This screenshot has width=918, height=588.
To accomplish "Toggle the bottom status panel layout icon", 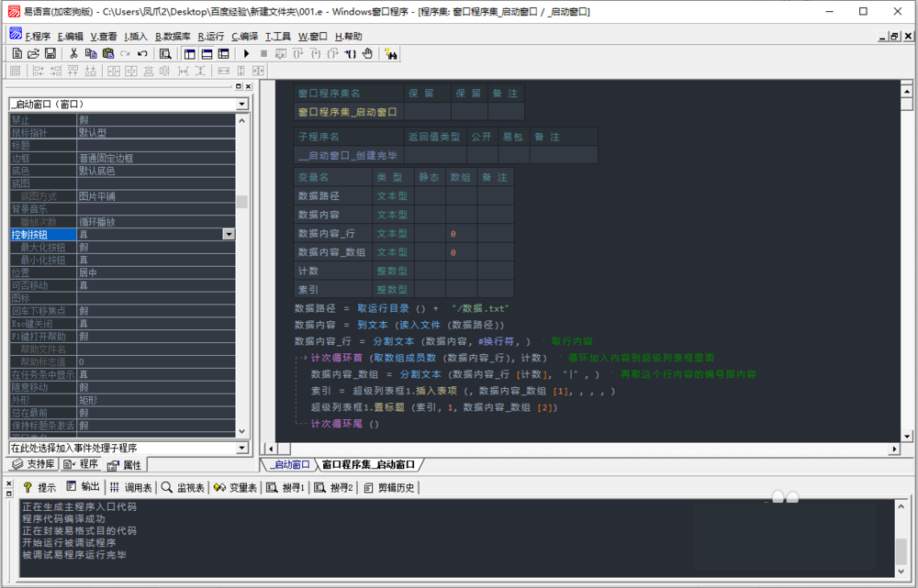I will (207, 54).
